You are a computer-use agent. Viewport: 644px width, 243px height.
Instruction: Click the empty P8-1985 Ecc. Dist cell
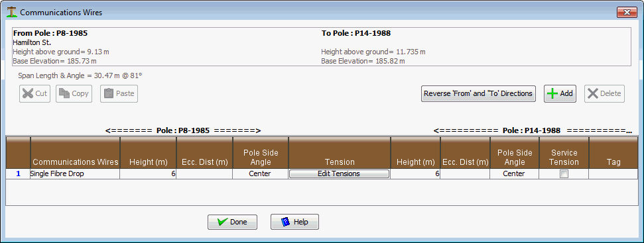point(204,173)
